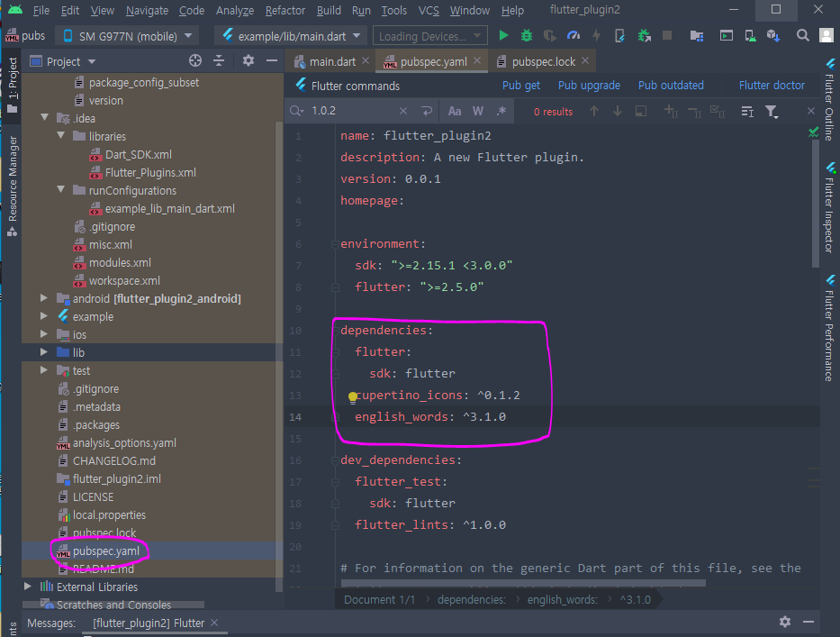Open SDK Manager icon
The image size is (840, 637).
pyautogui.click(x=773, y=36)
